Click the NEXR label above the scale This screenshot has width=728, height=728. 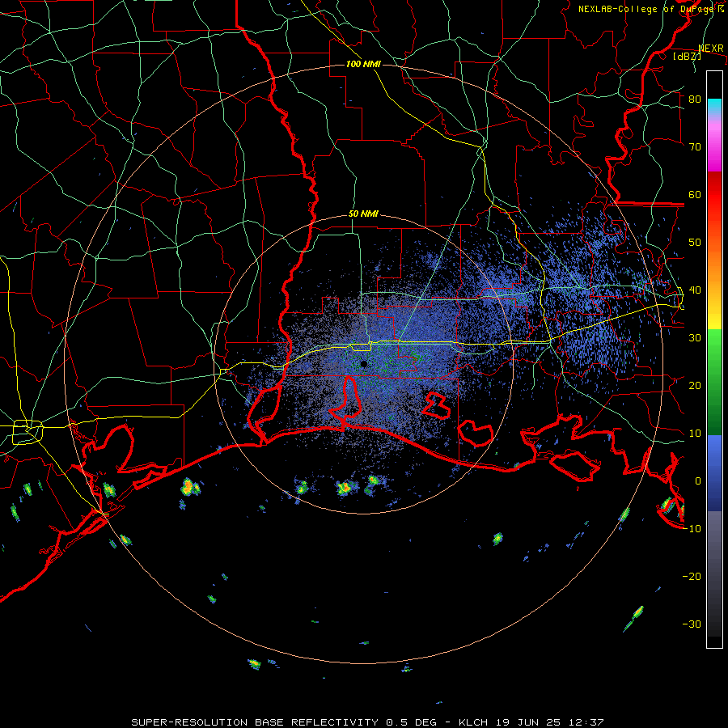pyautogui.click(x=711, y=49)
